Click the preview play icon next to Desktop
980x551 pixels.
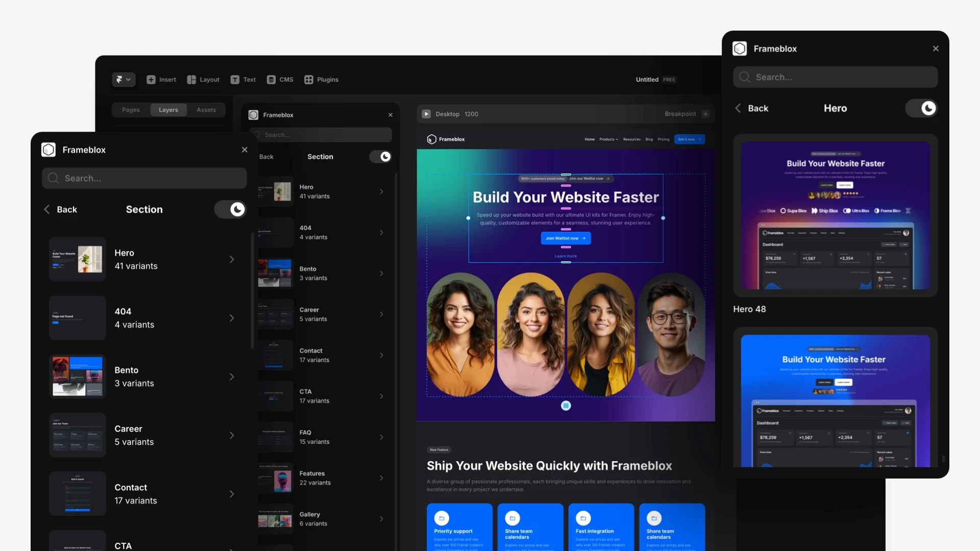426,114
